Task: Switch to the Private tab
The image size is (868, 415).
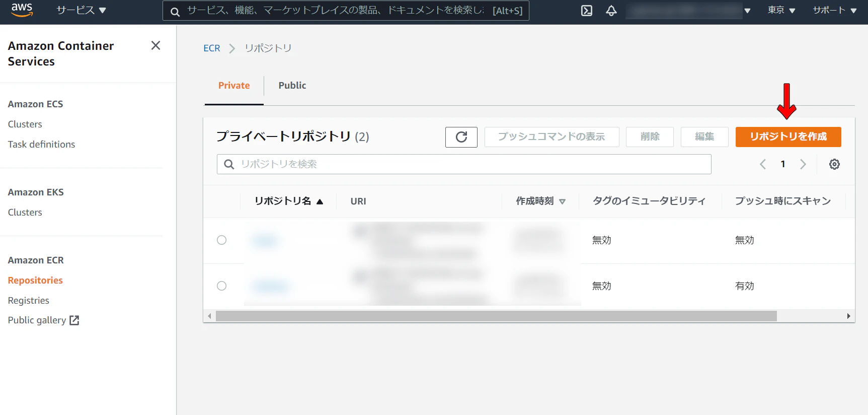Action: [x=234, y=86]
